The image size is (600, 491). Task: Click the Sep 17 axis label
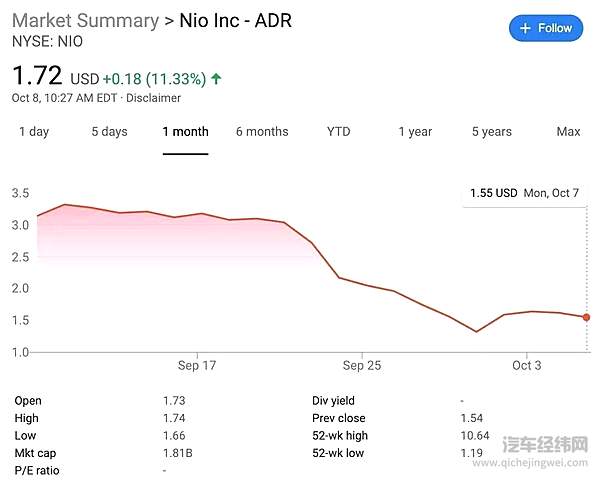pyautogui.click(x=197, y=366)
